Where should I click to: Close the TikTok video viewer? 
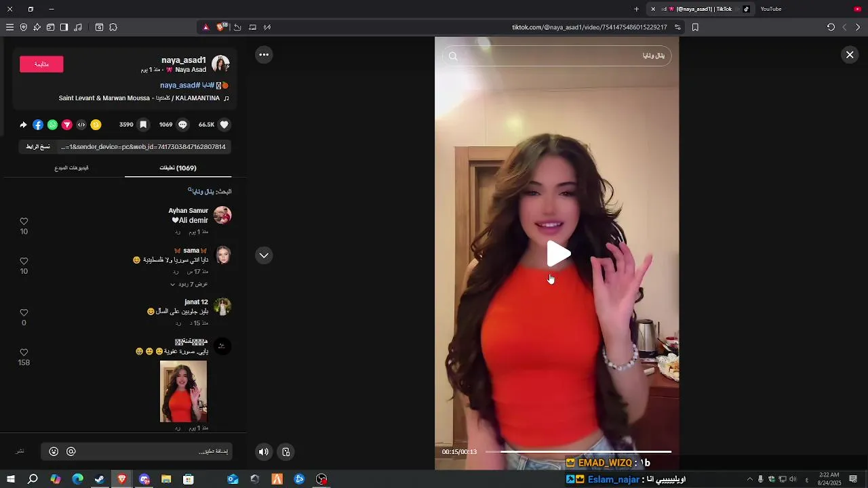[x=850, y=55]
